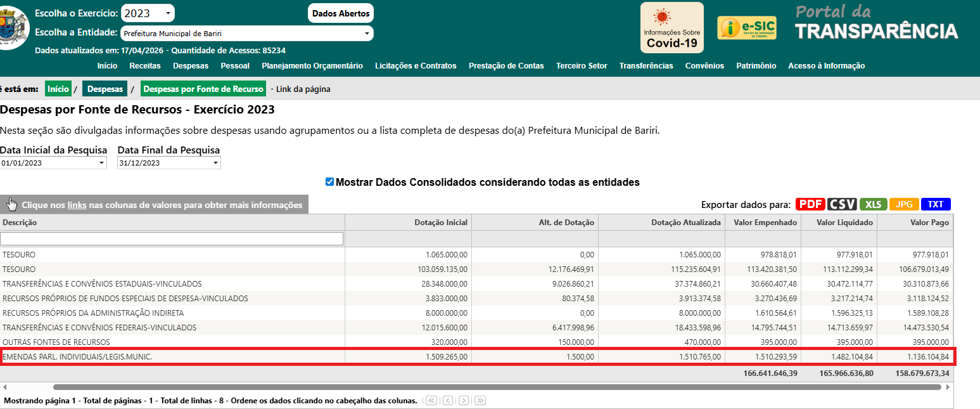Click the Dados Abertos button
The image size is (980, 409).
click(x=340, y=13)
